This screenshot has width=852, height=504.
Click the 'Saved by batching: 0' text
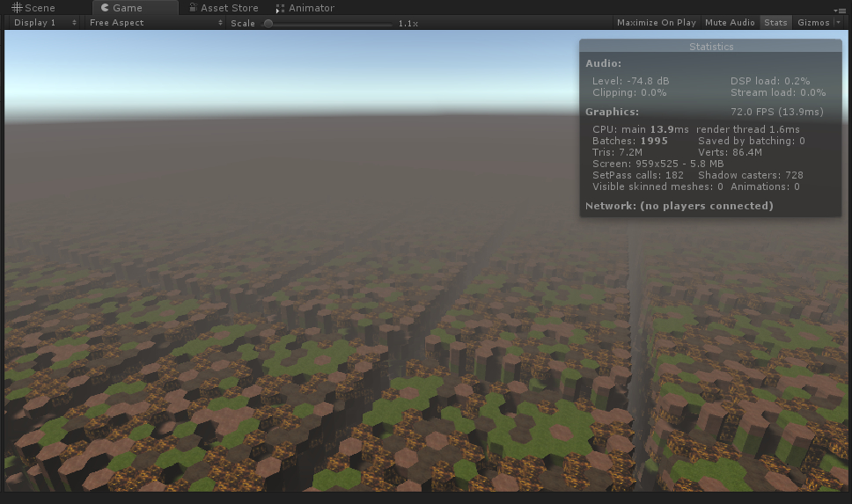[752, 142]
